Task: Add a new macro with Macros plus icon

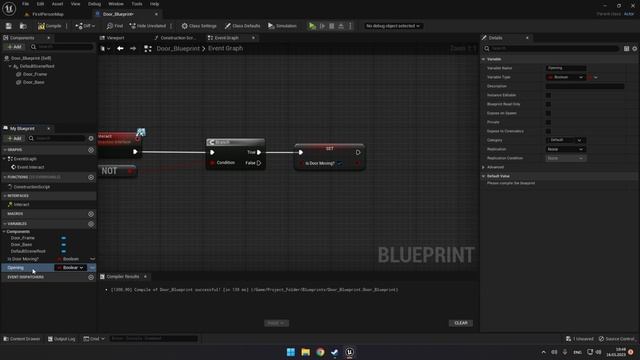Action: click(91, 214)
